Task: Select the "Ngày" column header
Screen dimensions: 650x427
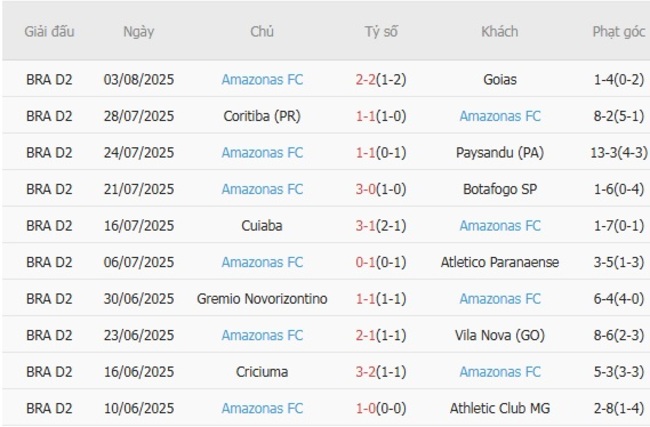Action: click(x=139, y=32)
